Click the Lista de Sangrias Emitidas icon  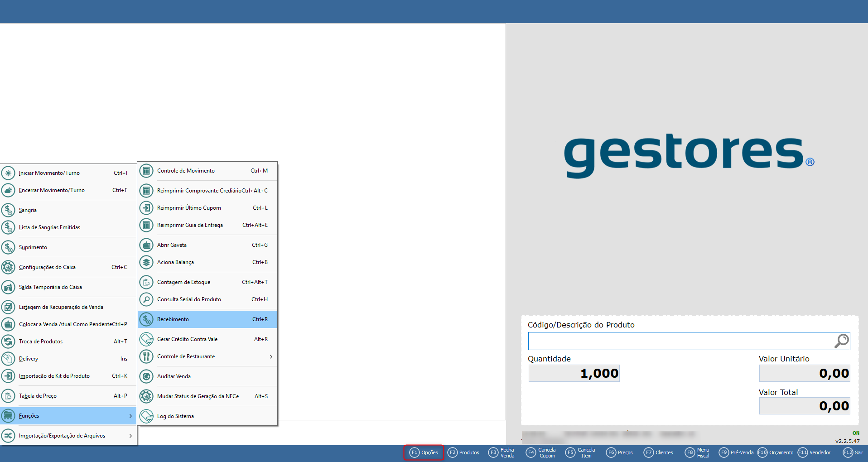[8, 227]
